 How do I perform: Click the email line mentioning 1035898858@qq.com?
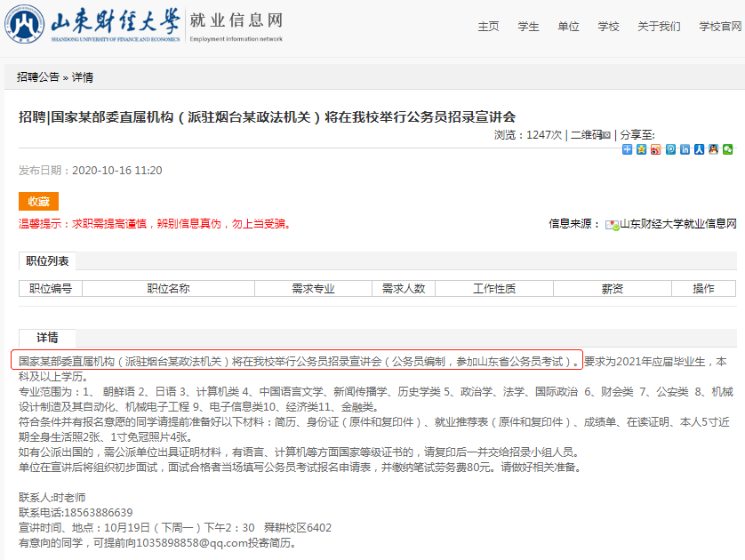[157, 543]
